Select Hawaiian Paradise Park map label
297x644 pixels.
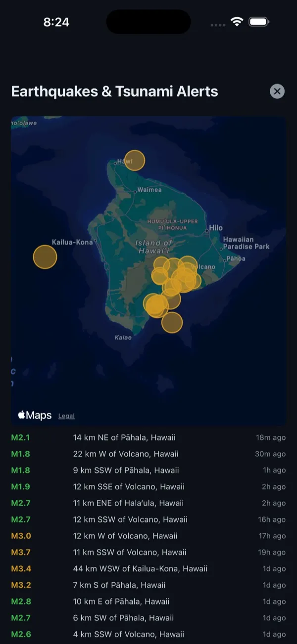pos(246,243)
